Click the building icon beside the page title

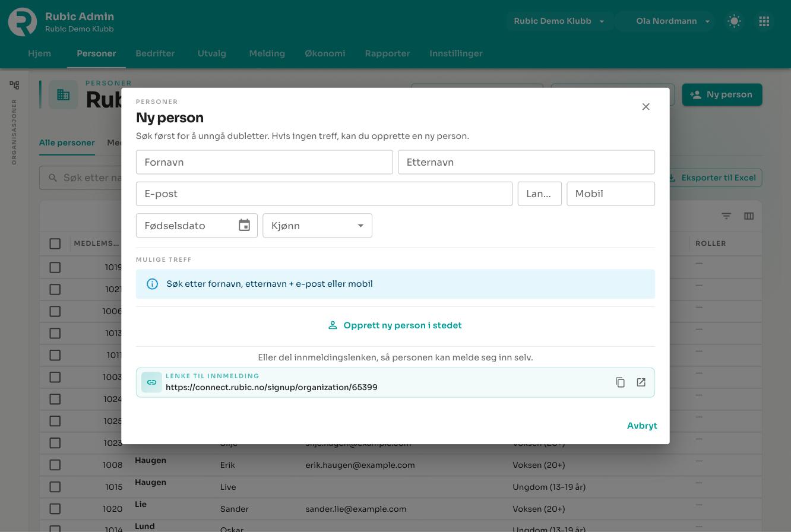tap(64, 95)
